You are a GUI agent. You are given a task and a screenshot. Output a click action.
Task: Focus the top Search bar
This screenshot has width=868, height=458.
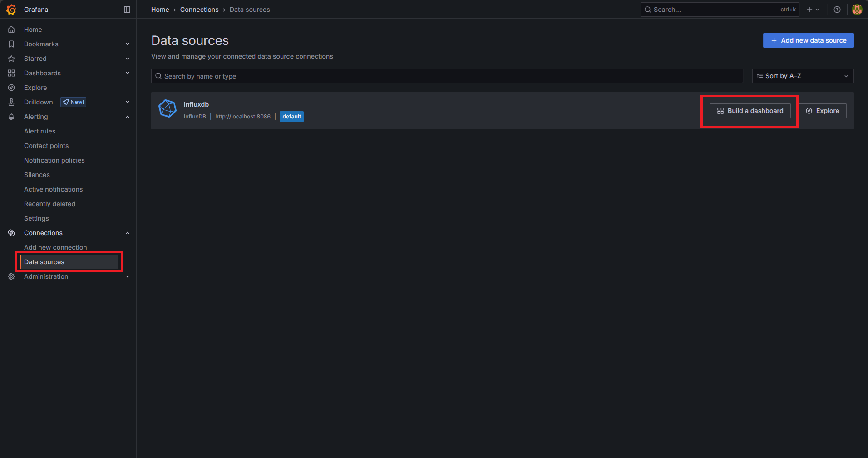click(x=720, y=10)
